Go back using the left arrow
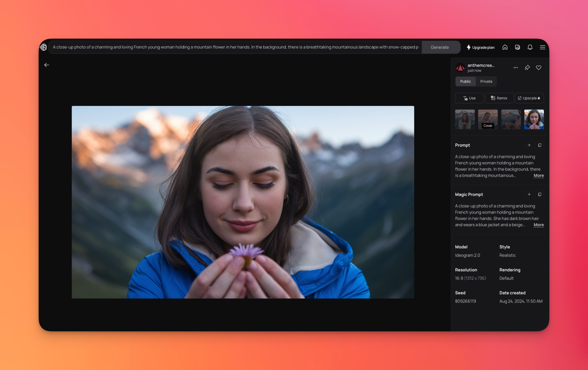This screenshot has width=588, height=370. click(47, 65)
